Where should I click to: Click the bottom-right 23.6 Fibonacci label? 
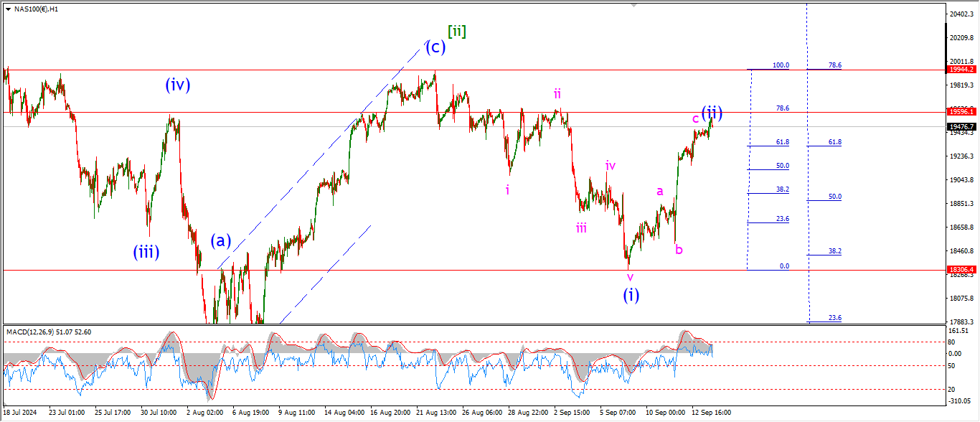[x=835, y=318]
